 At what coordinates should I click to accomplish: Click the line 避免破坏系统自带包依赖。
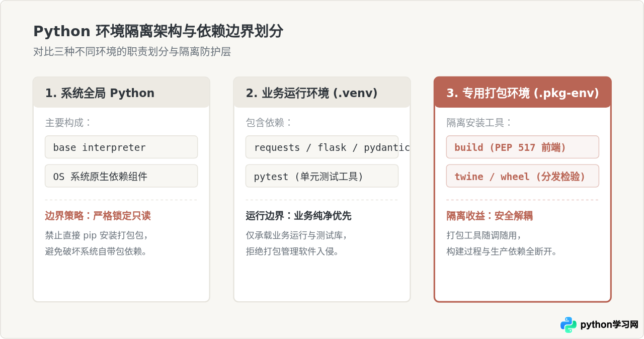tap(96, 251)
